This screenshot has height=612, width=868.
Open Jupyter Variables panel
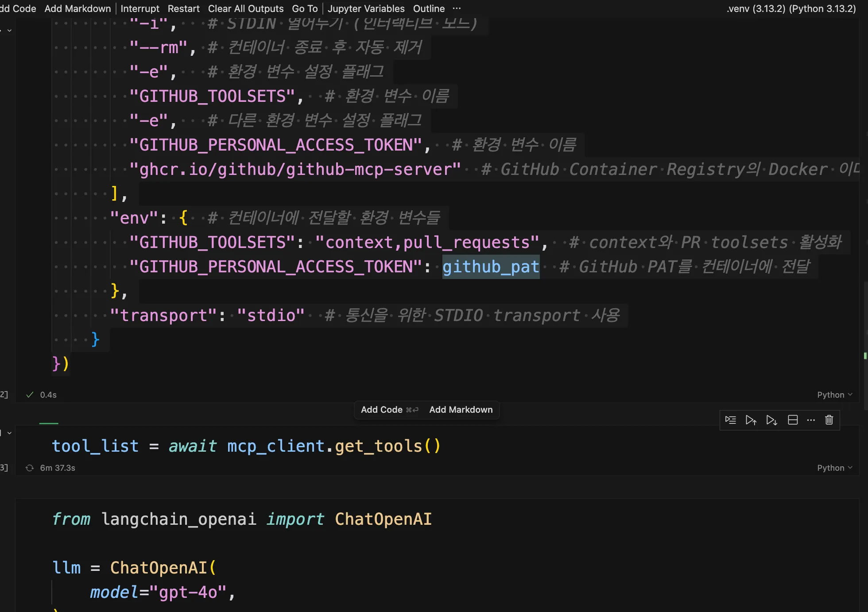coord(366,8)
